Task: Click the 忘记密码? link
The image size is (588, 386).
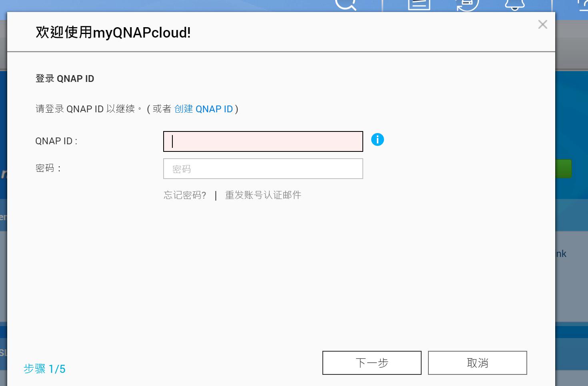Action: pos(185,195)
